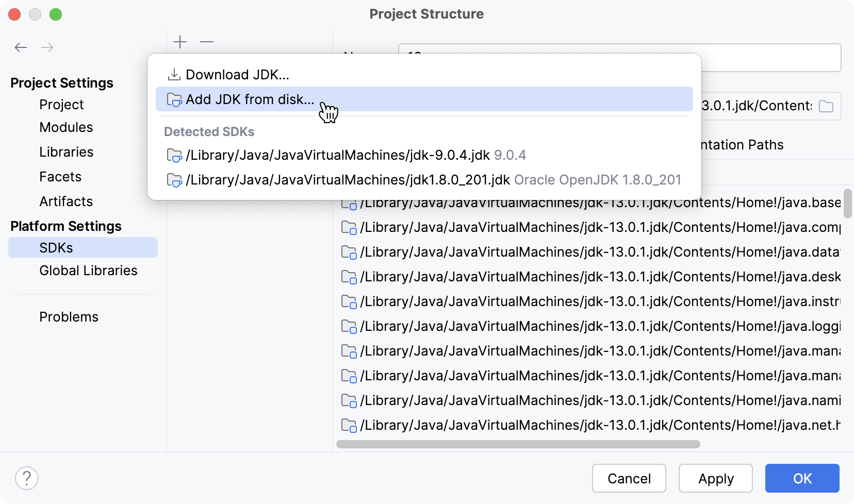Click the minus icon to remove the SDK
Screen dimensions: 854x504
pos(206,42)
